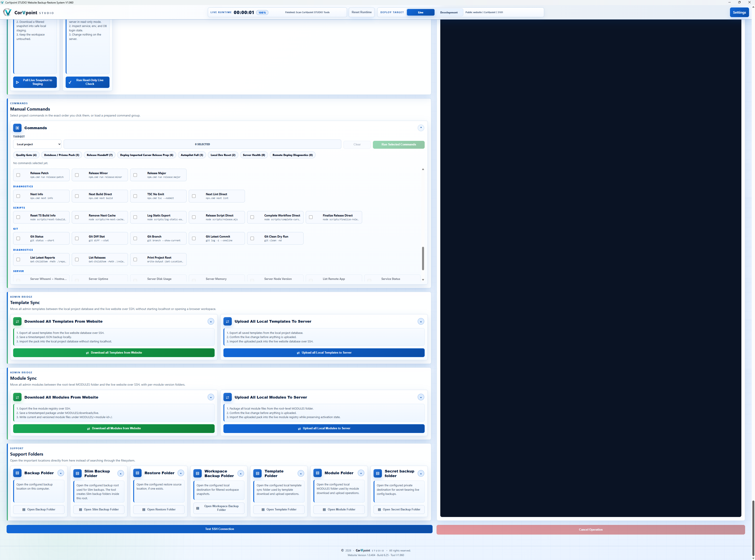This screenshot has width=755, height=560.
Task: Toggle the Upload All Local Templates chevron
Action: (x=421, y=321)
